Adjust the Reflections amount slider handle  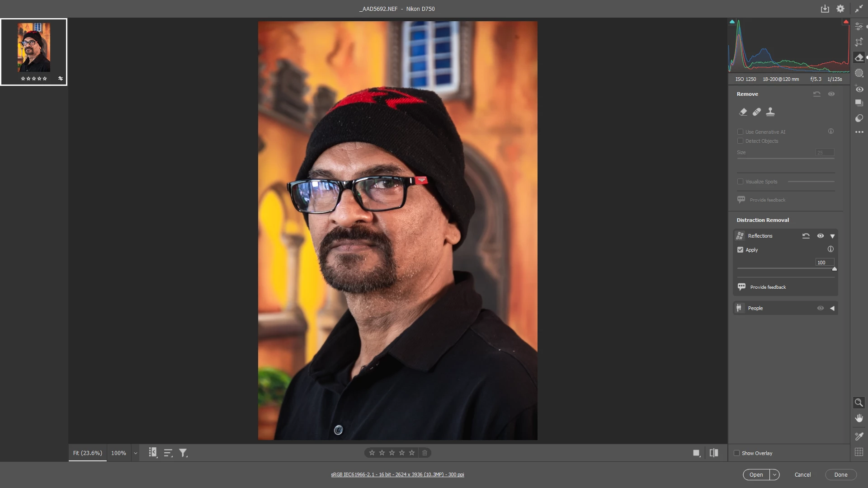click(x=835, y=269)
